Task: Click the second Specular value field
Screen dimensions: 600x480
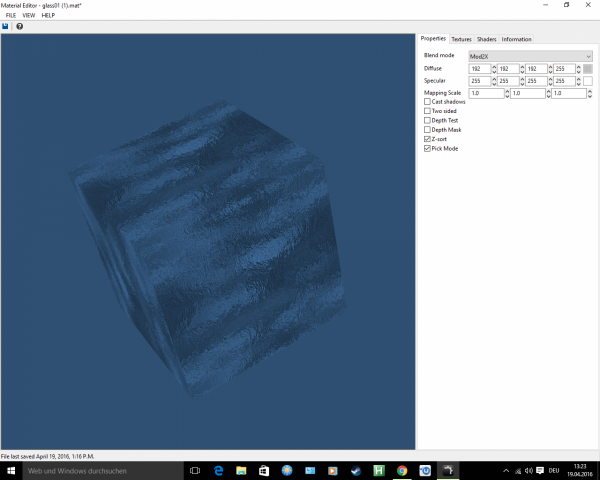Action: 508,81
